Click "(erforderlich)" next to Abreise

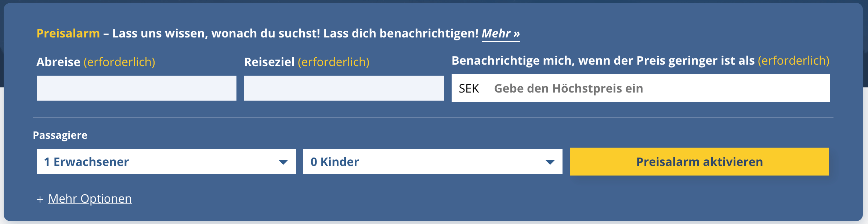(119, 62)
